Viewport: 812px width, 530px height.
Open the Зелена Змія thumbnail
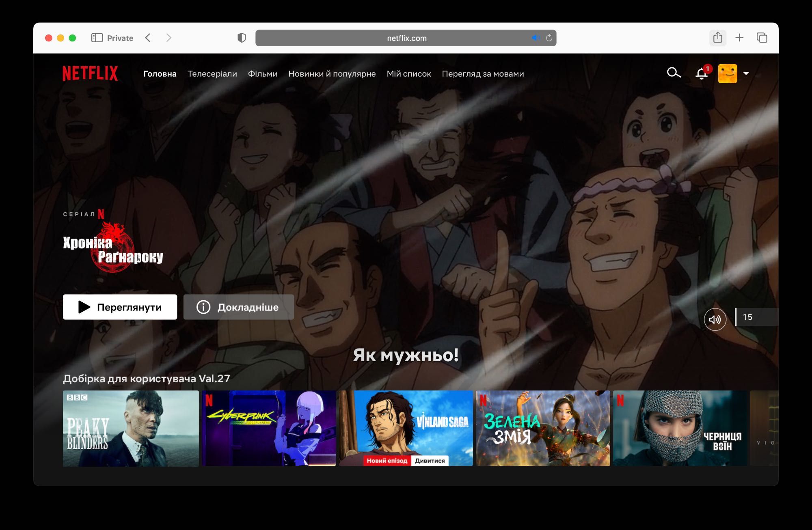[543, 428]
